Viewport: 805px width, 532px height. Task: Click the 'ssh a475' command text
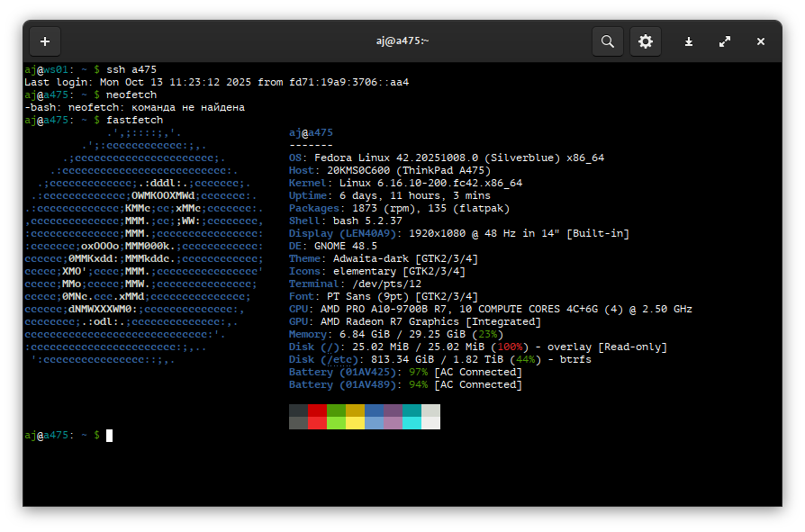[x=131, y=69]
